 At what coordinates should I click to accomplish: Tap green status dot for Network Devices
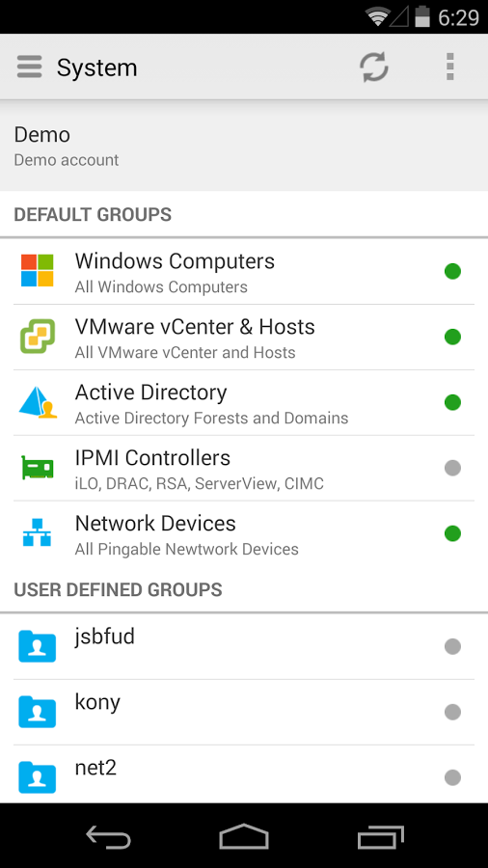click(452, 533)
